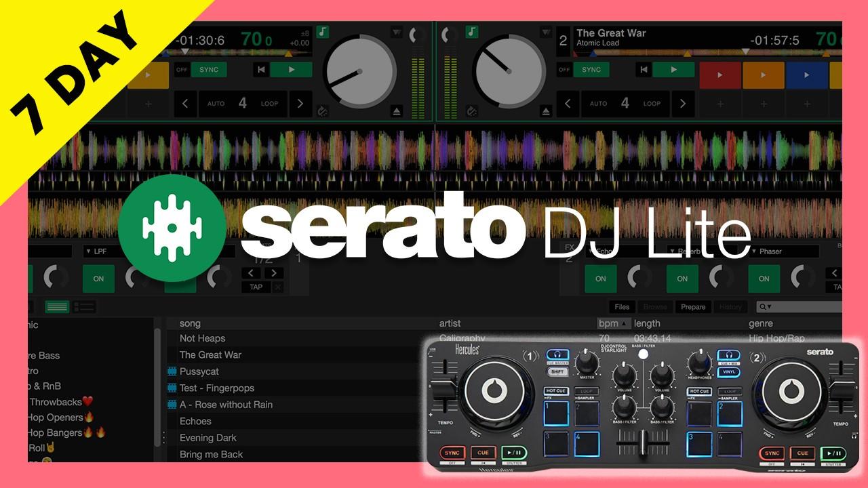The height and width of the screenshot is (488, 868).
Task: Play deck 2 with green play button
Action: pos(673,69)
